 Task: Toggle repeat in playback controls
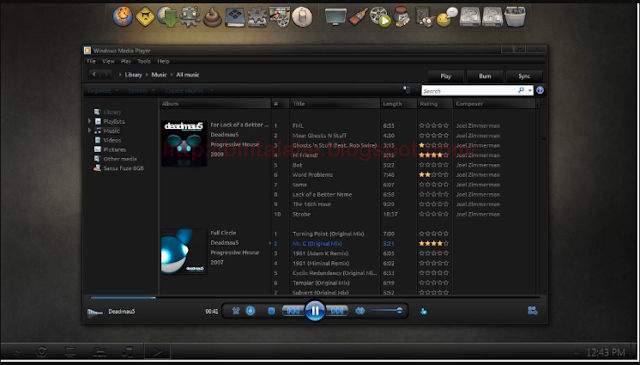[251, 311]
